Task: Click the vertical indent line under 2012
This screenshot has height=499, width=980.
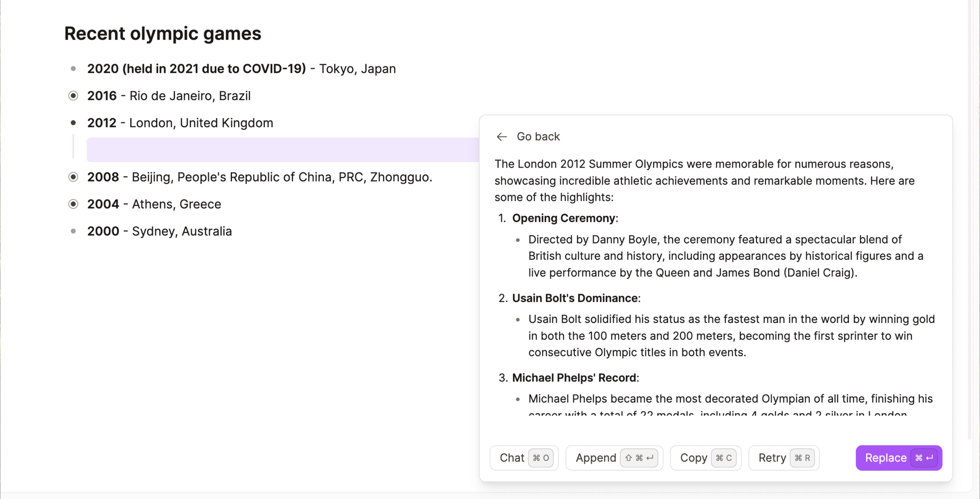Action: point(73,147)
